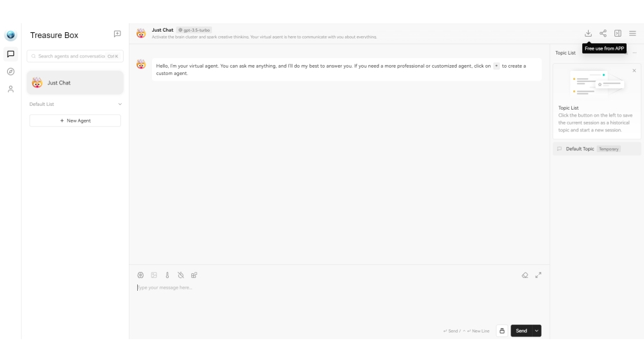The image size is (644, 363).
Task: Click the new chat icon beside Treasure Box
Action: 117,34
